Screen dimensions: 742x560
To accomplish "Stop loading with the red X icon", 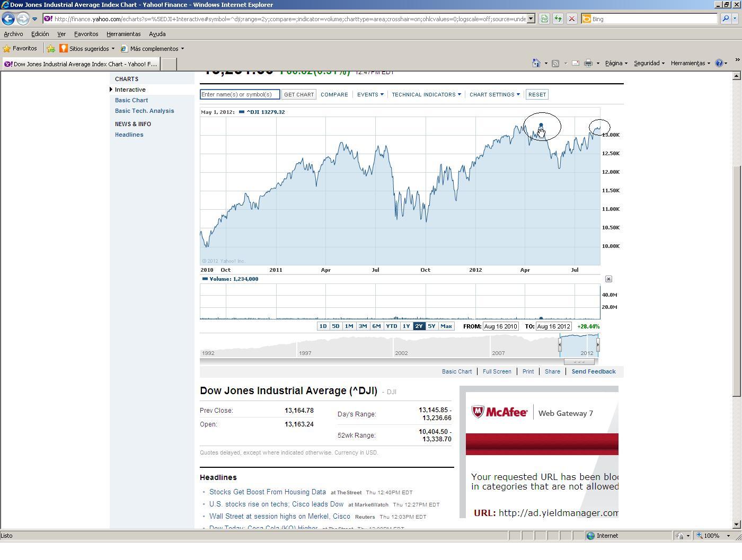I will point(571,19).
